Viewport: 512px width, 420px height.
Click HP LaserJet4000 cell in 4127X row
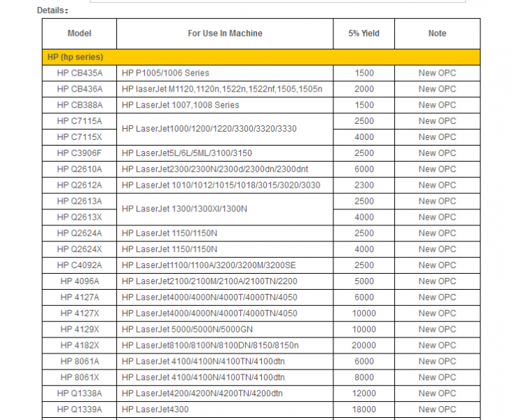coord(225,313)
